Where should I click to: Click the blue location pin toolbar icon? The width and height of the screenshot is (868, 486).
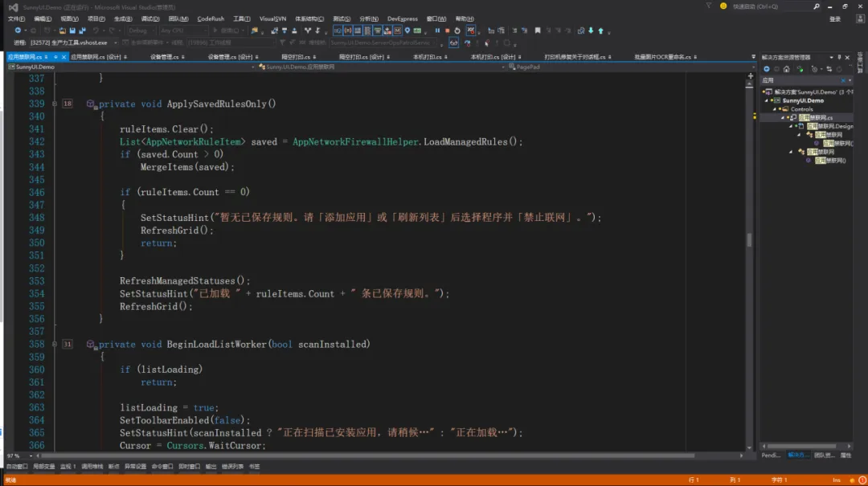pyautogui.click(x=407, y=31)
